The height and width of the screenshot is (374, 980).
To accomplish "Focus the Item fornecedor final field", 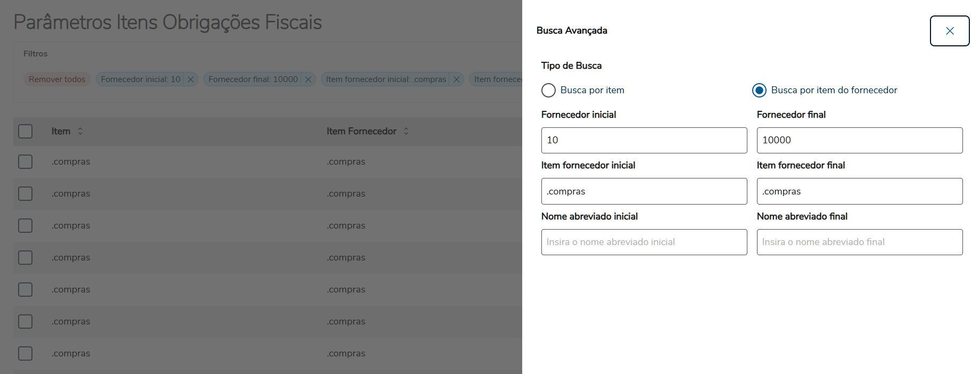I will pos(859,191).
